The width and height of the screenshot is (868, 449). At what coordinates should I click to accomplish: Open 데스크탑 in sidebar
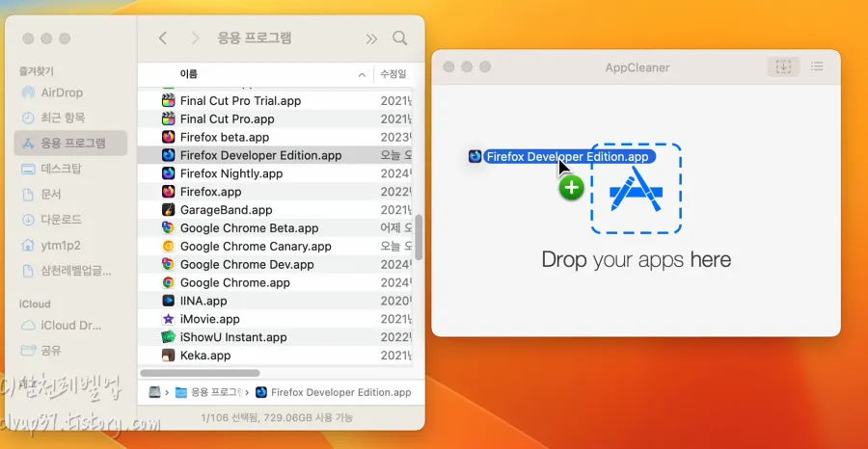51,169
